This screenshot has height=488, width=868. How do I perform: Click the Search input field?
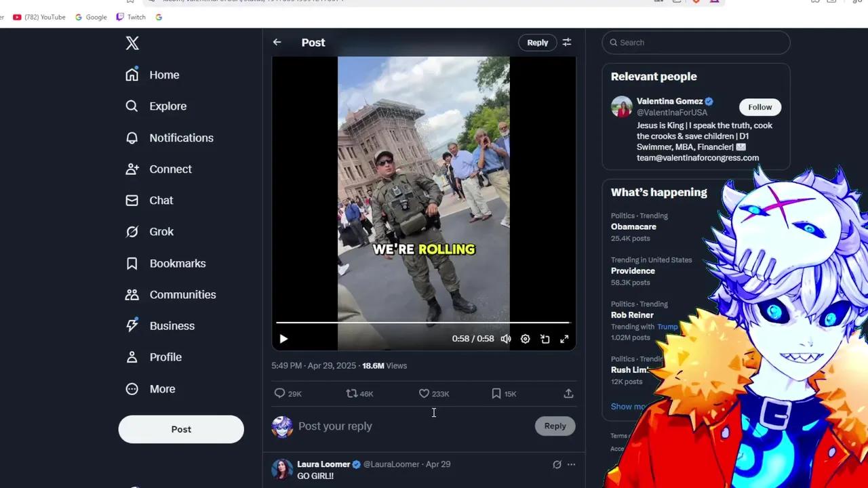click(x=698, y=42)
